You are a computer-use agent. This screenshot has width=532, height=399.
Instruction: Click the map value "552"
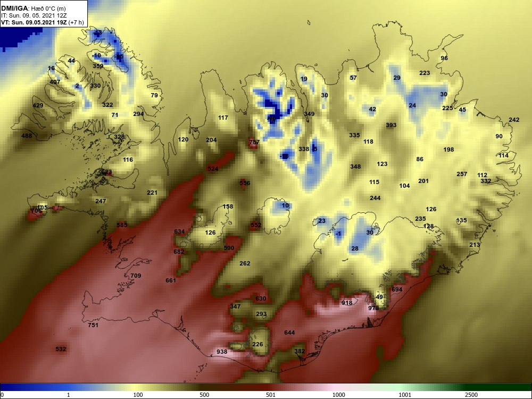256,225
